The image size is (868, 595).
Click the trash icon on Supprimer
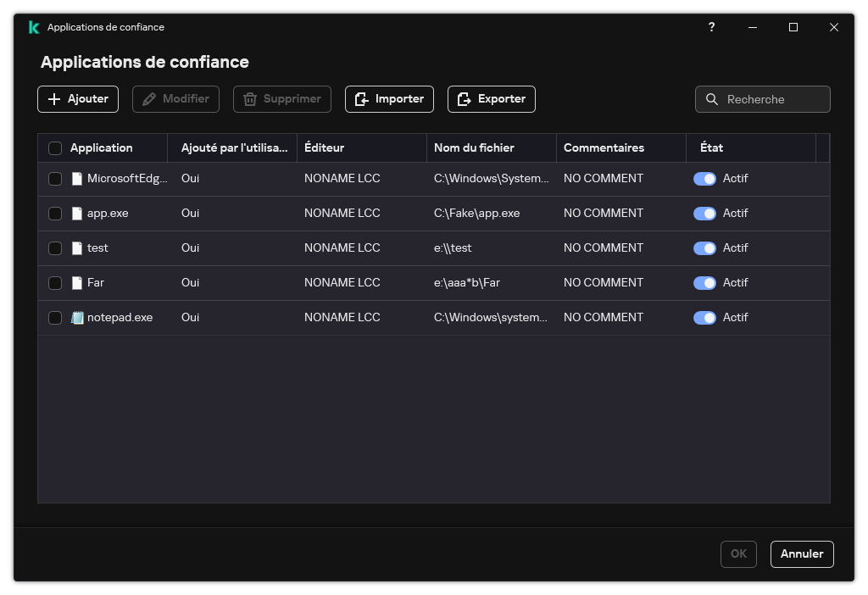click(250, 98)
